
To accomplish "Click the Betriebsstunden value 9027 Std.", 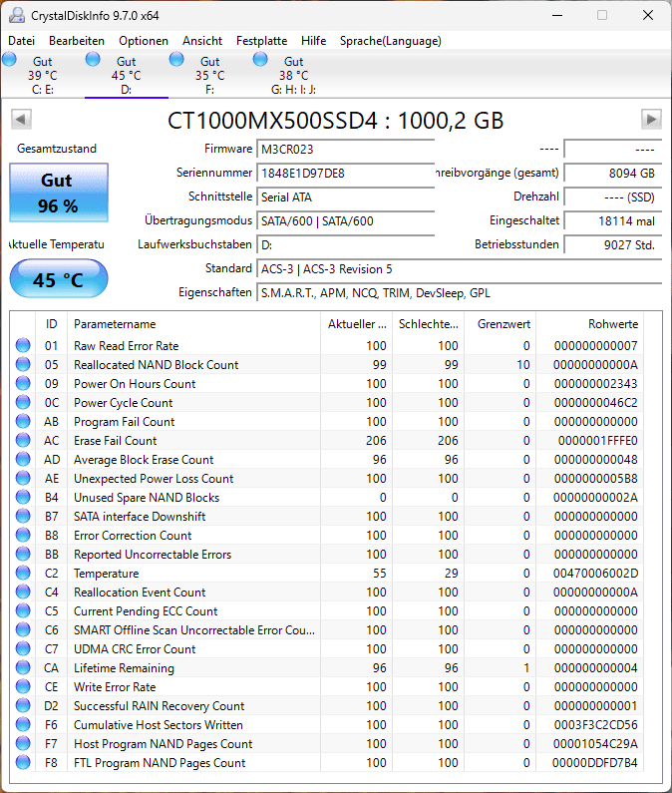I will (x=613, y=245).
